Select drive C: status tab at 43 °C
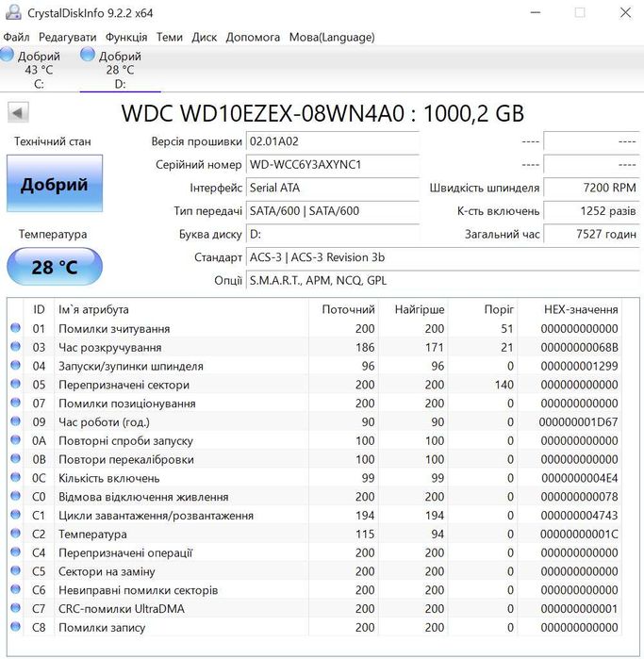Image resolution: width=644 pixels, height=659 pixels. point(38,70)
